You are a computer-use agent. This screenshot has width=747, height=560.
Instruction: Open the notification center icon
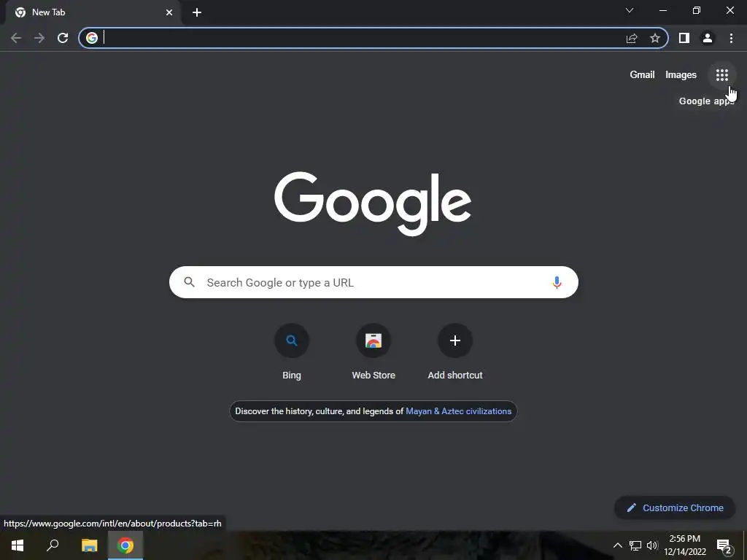coord(724,545)
